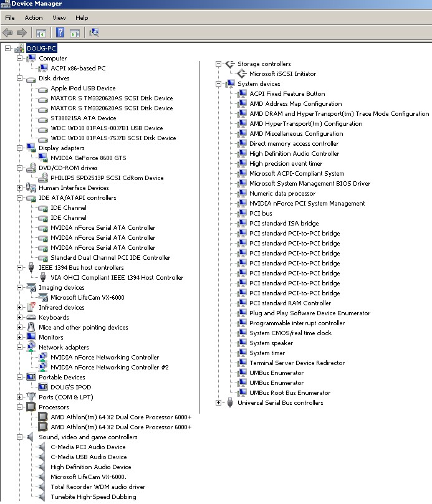This screenshot has height=504, width=432.
Task: Click the PHILIPS SPD2513P CdRom drive icon
Action: 43,178
